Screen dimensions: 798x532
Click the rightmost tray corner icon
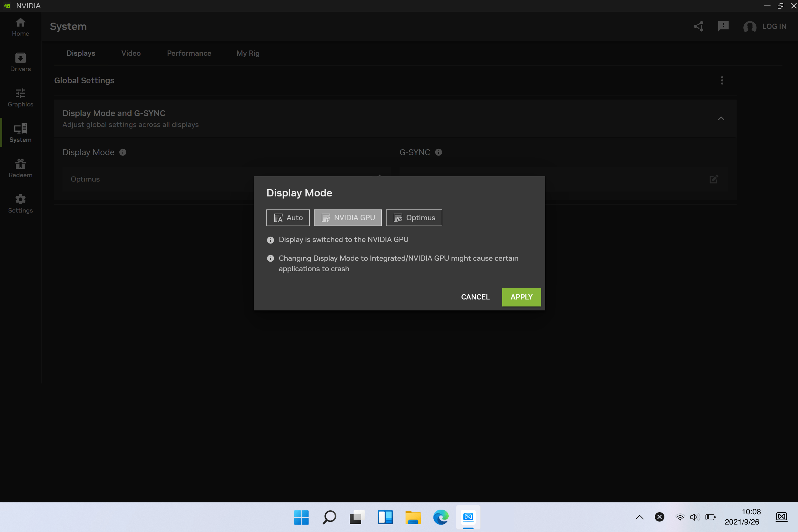coord(781,517)
